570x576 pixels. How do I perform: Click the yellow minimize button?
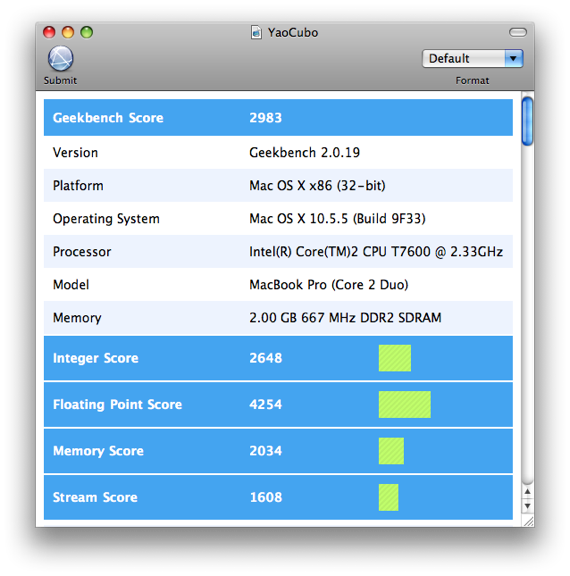click(68, 32)
